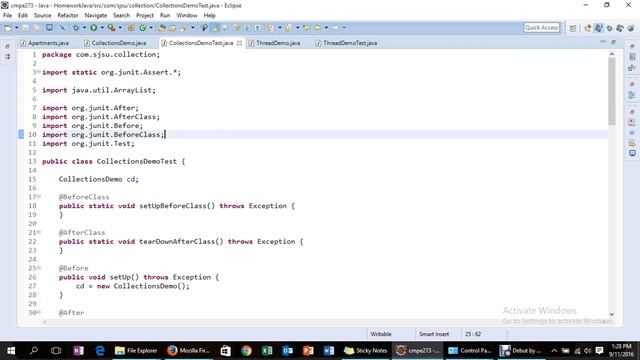Collapse the @BeforeClass method fold on line 17

pyautogui.click(x=39, y=196)
